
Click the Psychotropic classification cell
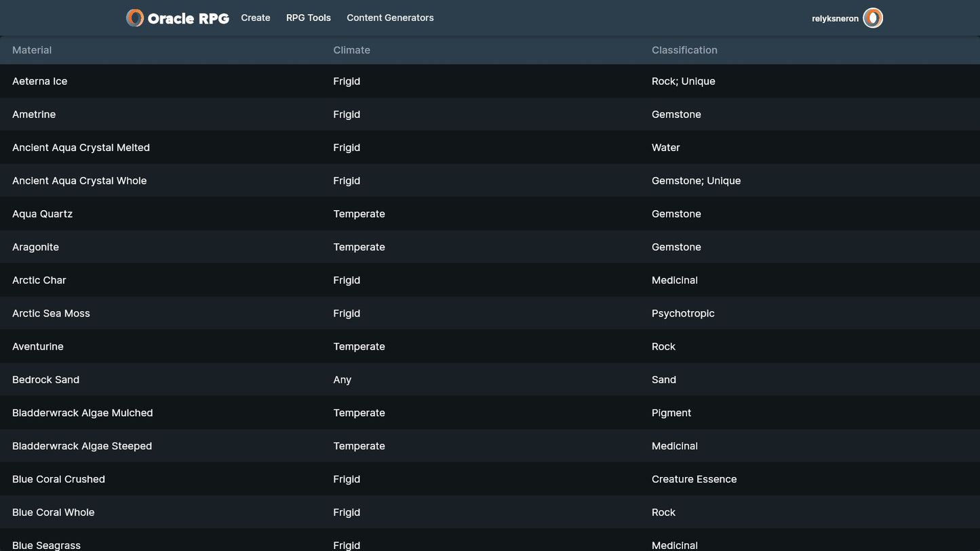click(683, 314)
